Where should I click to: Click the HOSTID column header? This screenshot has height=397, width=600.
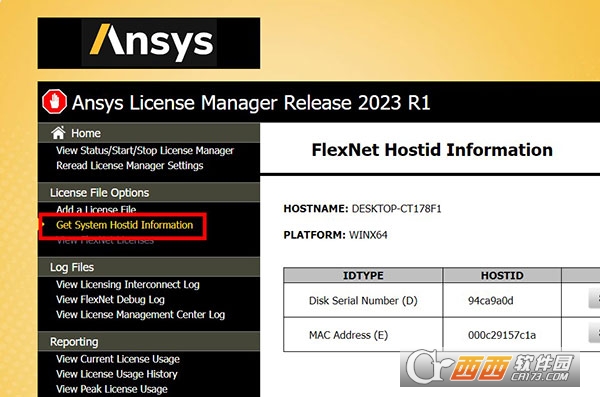click(x=502, y=276)
